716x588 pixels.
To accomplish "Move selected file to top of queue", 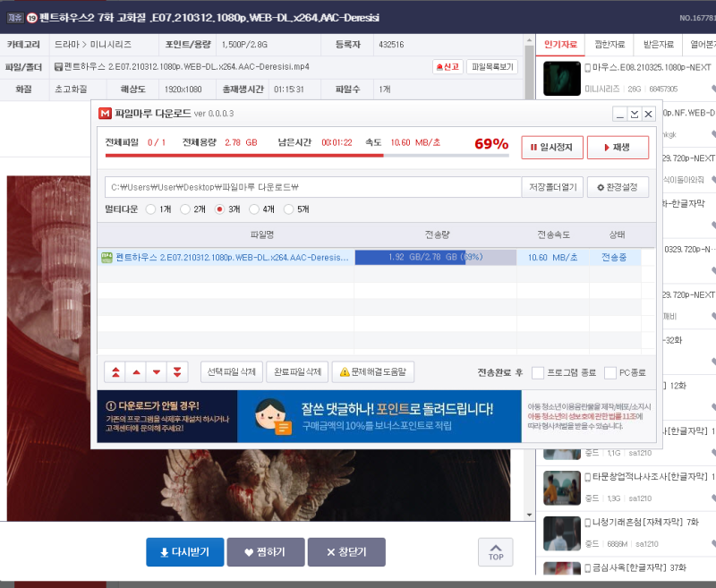I will (x=115, y=372).
